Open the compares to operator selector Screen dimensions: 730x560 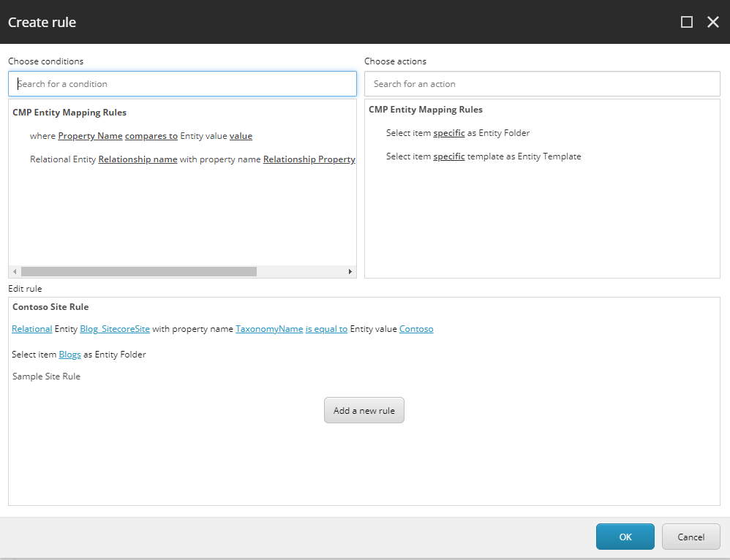pos(151,135)
